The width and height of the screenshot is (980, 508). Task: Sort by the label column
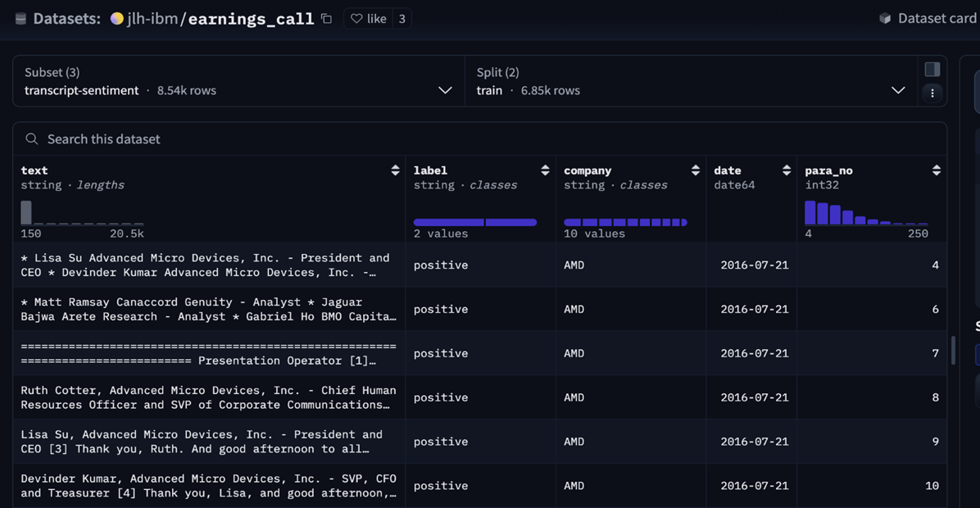pyautogui.click(x=545, y=170)
